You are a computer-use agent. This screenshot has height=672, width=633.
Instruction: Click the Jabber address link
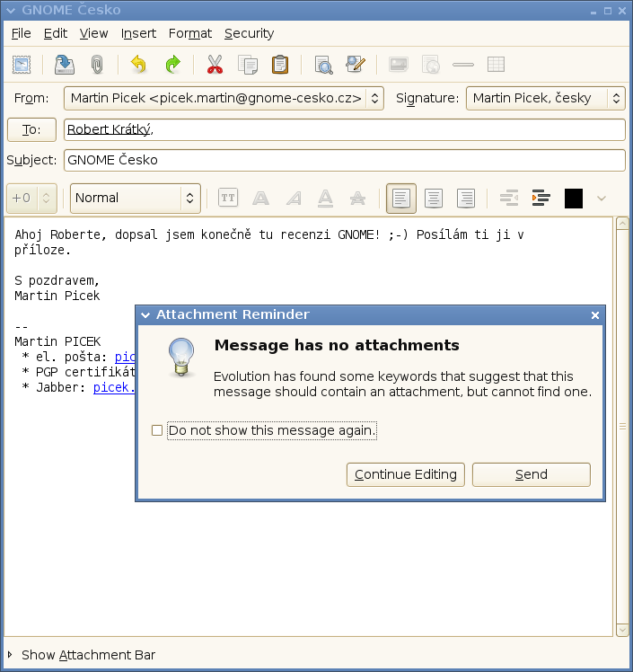(114, 387)
